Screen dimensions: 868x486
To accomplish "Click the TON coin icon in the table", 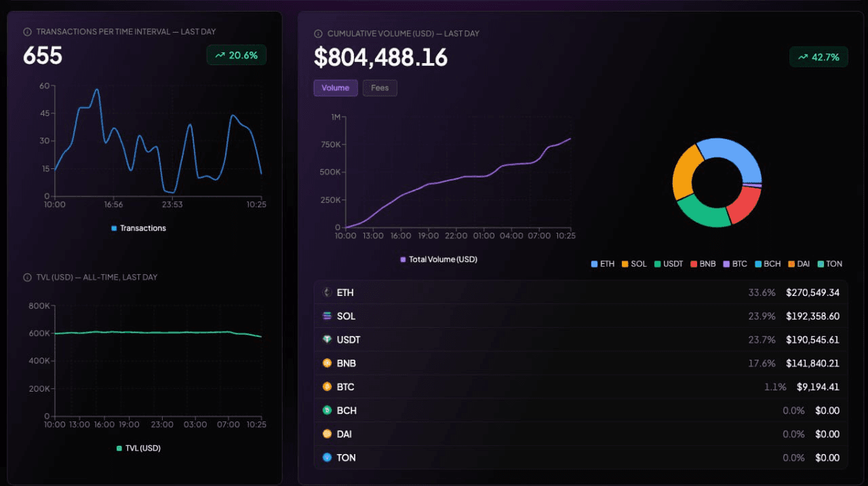I will (x=327, y=457).
